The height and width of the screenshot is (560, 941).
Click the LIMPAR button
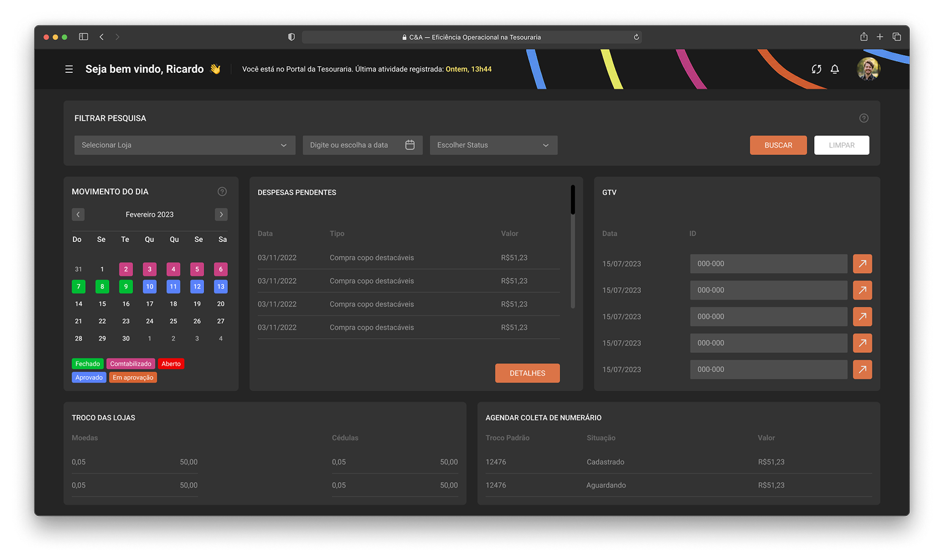coord(842,145)
